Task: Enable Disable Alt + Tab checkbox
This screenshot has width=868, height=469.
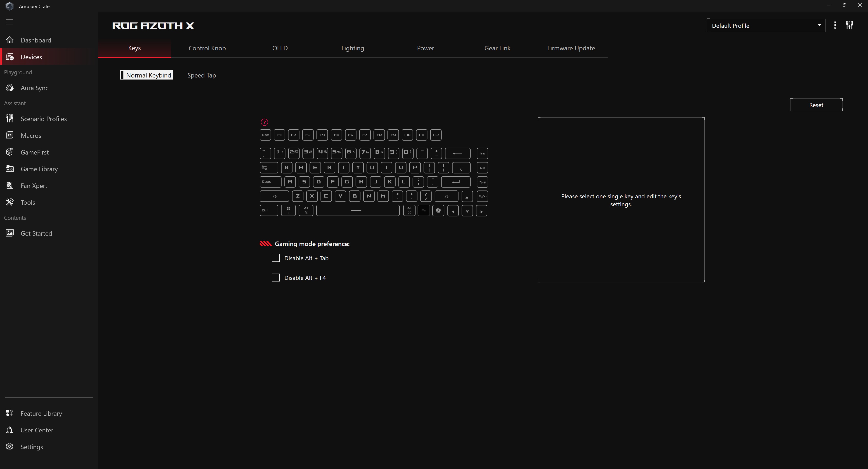Action: tap(276, 258)
